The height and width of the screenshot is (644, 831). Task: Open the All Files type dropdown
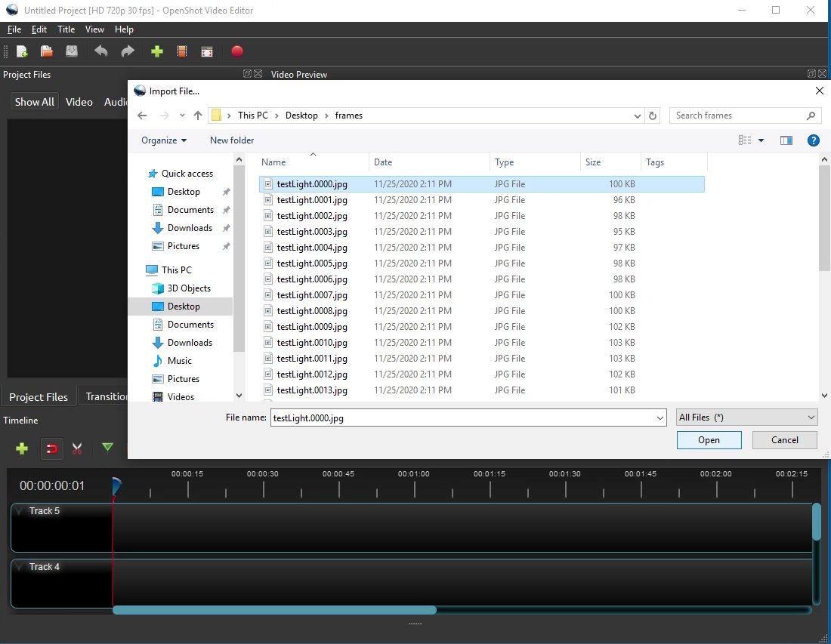(x=746, y=417)
